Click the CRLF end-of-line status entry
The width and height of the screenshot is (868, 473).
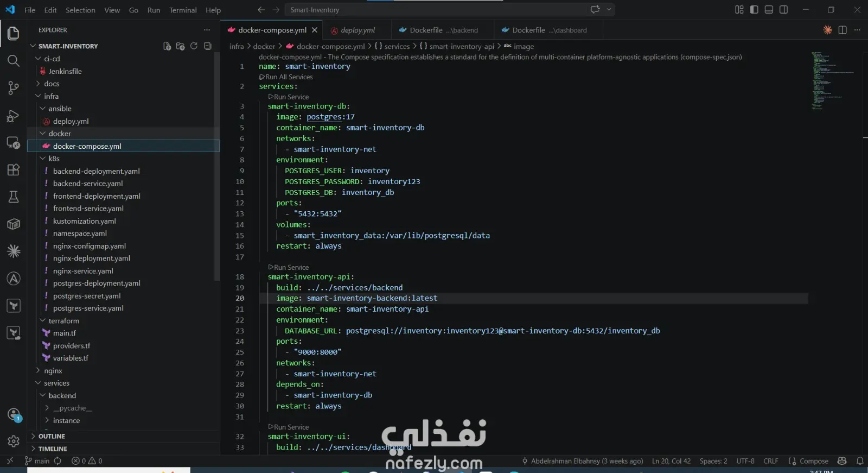[770, 461]
